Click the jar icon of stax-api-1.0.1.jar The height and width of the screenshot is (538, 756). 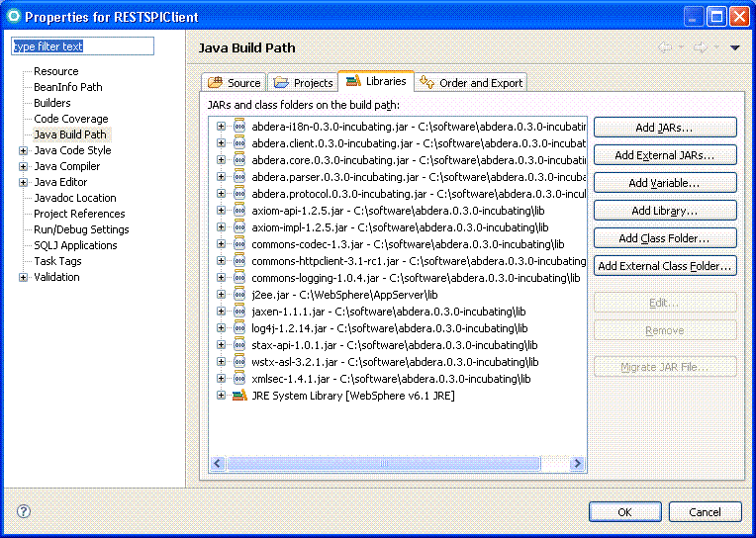coord(239,345)
